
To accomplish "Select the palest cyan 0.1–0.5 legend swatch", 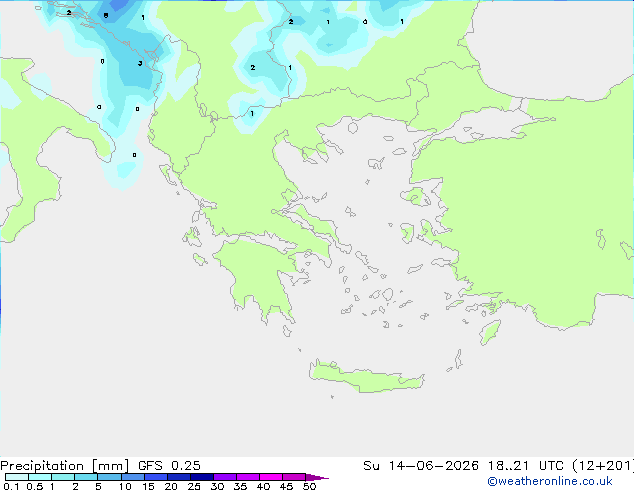I will point(17,477).
